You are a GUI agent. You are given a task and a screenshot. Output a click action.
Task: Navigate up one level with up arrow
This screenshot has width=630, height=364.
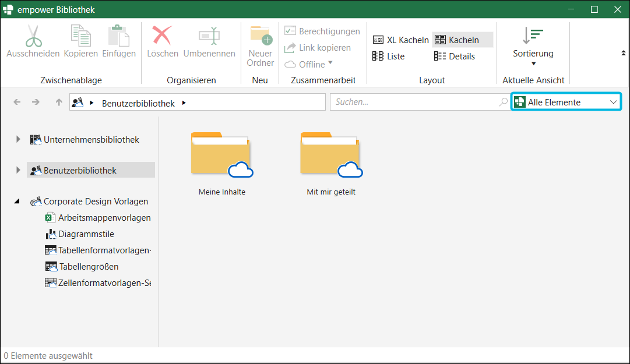pyautogui.click(x=59, y=103)
